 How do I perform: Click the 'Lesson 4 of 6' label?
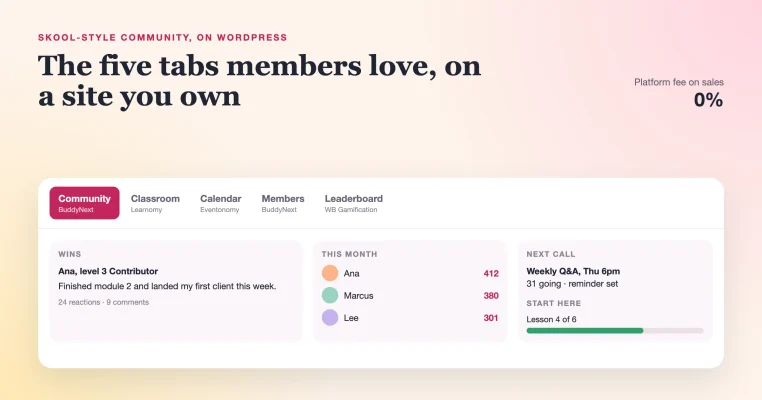551,319
